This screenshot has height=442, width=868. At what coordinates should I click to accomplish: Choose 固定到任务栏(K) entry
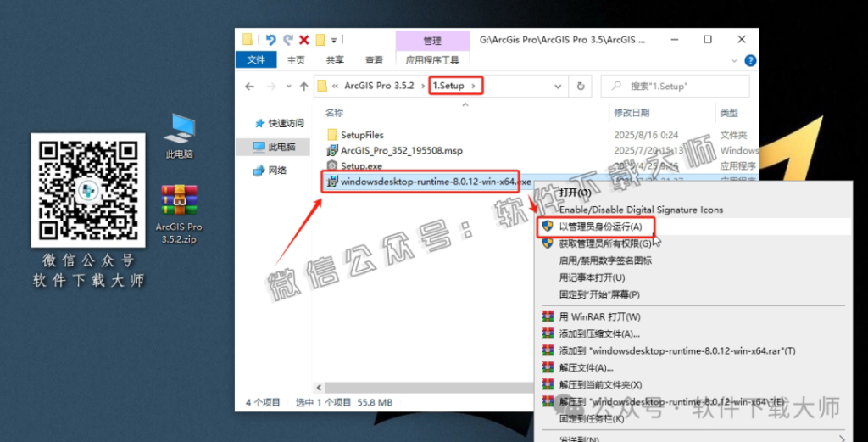pos(592,418)
